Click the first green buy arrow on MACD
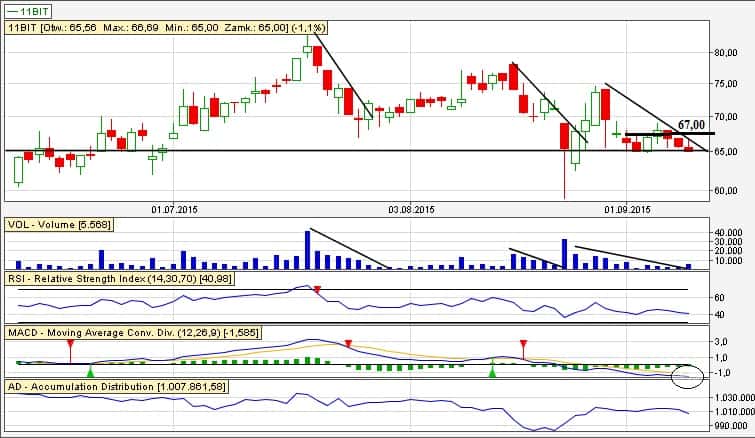 (x=90, y=372)
